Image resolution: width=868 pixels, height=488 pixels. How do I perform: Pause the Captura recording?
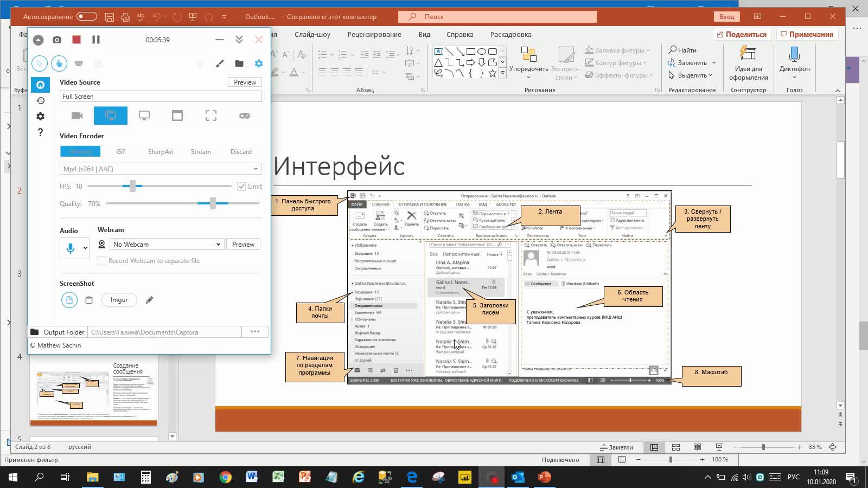coord(96,40)
